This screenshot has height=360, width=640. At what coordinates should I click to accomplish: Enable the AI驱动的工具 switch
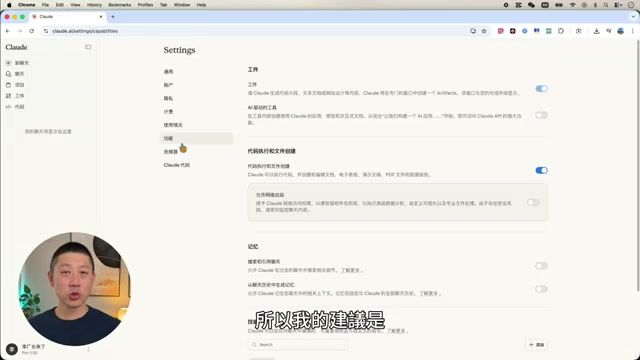(541, 115)
